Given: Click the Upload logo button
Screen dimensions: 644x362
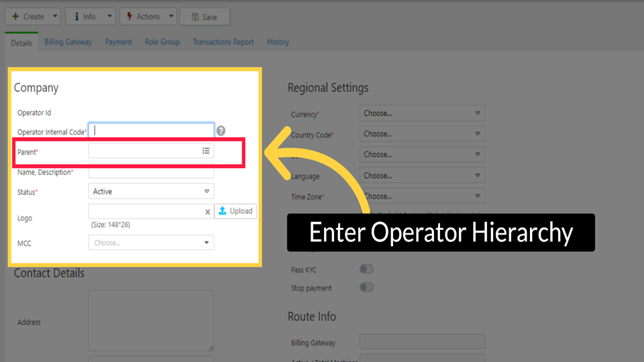Looking at the screenshot, I should pos(235,211).
